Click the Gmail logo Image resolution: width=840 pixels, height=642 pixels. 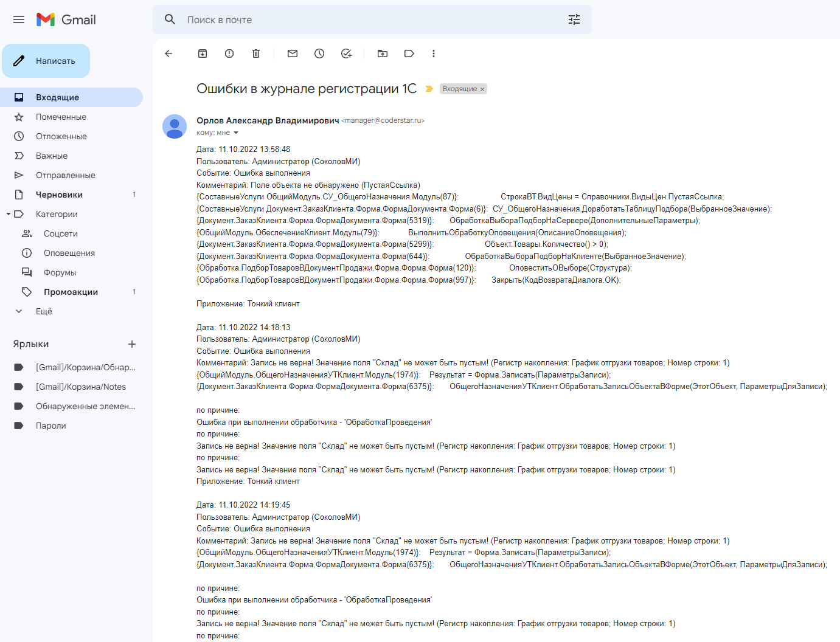point(66,19)
